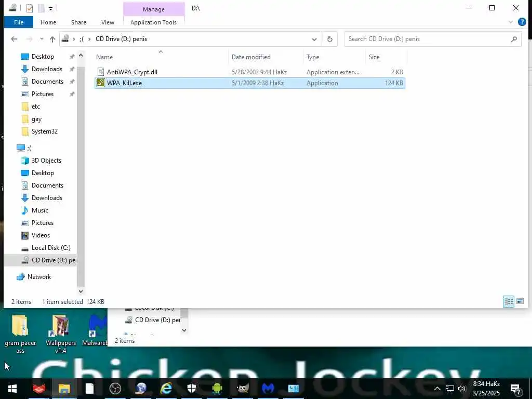The width and height of the screenshot is (532, 399).
Task: Click CD Drive (D:) breadcrumb segment
Action: tap(122, 39)
